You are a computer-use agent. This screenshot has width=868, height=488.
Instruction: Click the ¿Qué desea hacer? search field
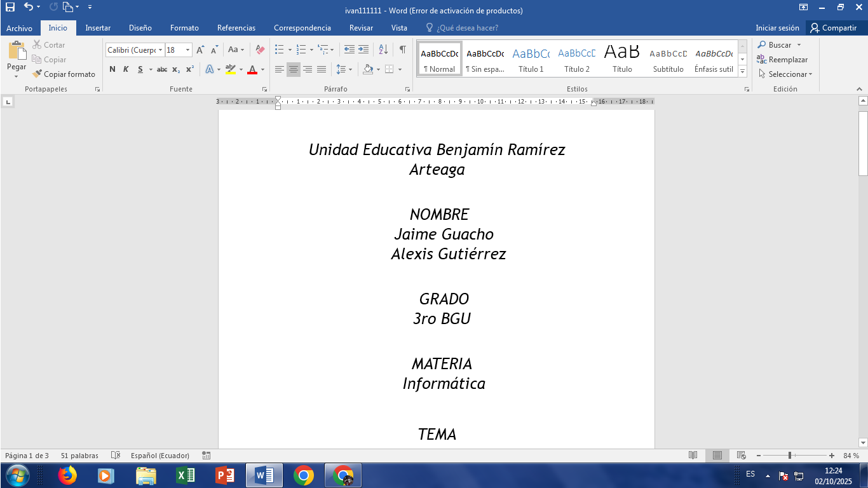pyautogui.click(x=467, y=28)
